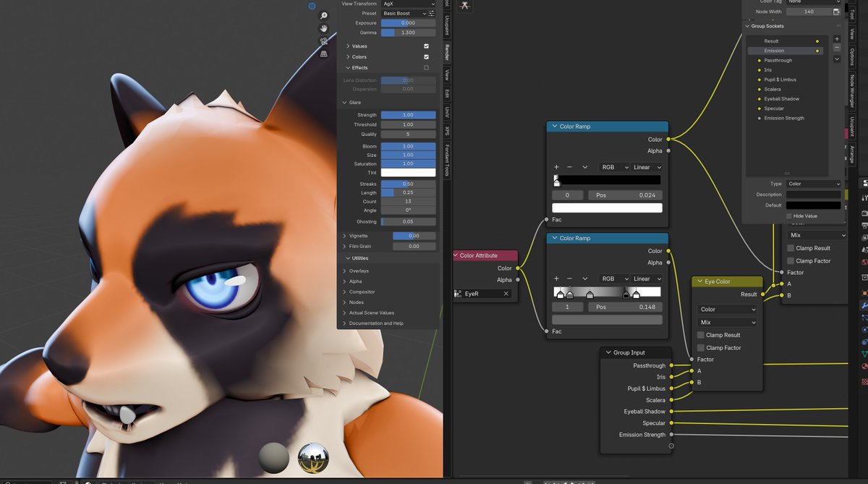
Task: Click the socket list resize grip
Action: 788,174
